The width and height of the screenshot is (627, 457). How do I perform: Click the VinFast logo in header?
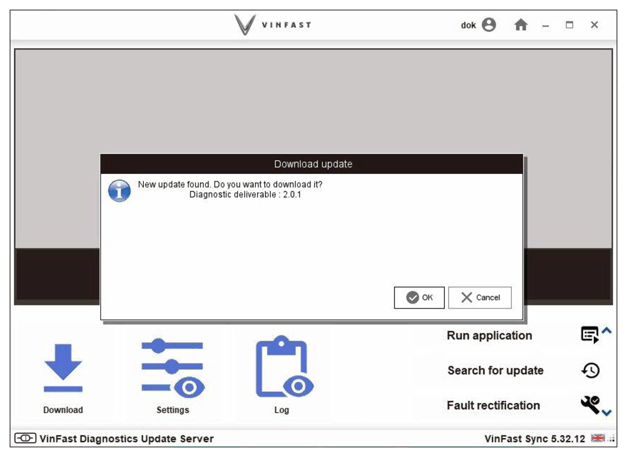[273, 25]
